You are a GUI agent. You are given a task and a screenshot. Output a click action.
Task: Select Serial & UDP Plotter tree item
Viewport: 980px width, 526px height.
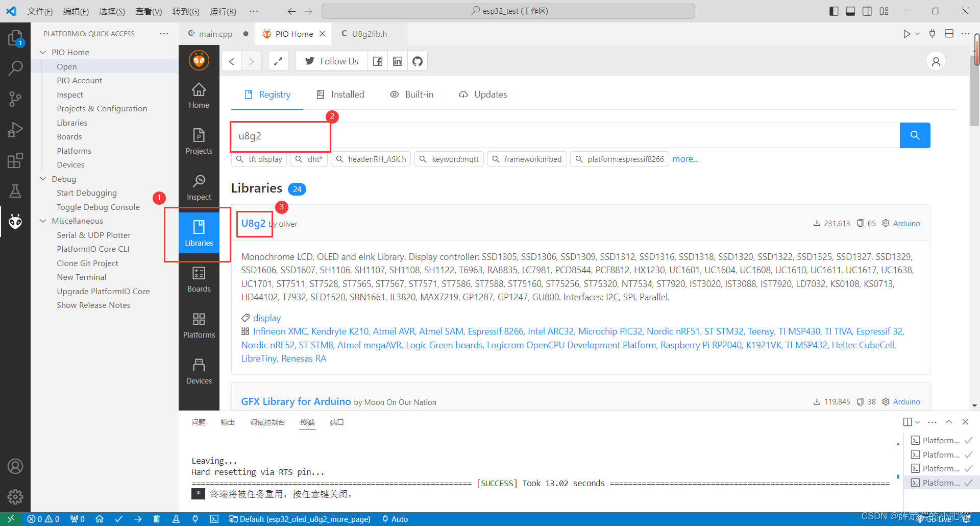tap(94, 235)
